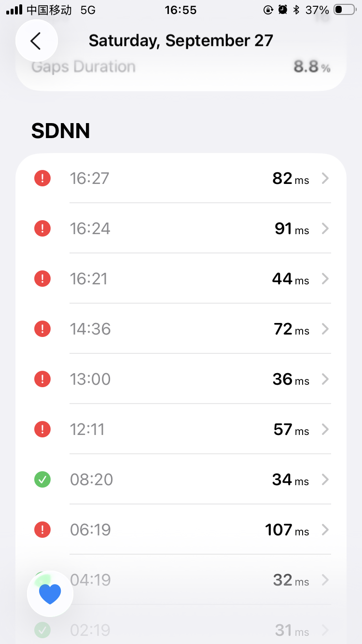The height and width of the screenshot is (644, 362).
Task: Tap red alert icon beside 16:24
Action: tap(42, 229)
